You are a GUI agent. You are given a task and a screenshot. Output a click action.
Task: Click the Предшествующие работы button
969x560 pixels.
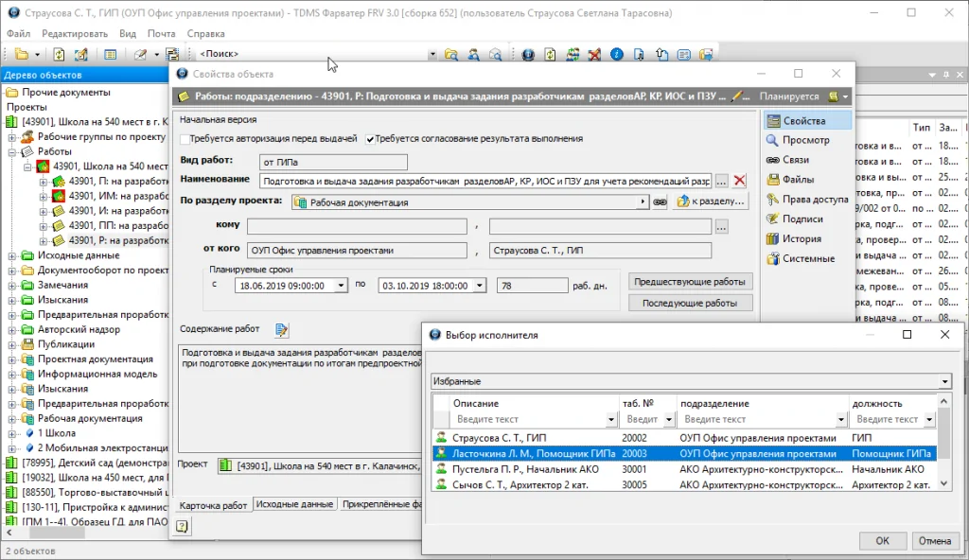pyautogui.click(x=691, y=282)
